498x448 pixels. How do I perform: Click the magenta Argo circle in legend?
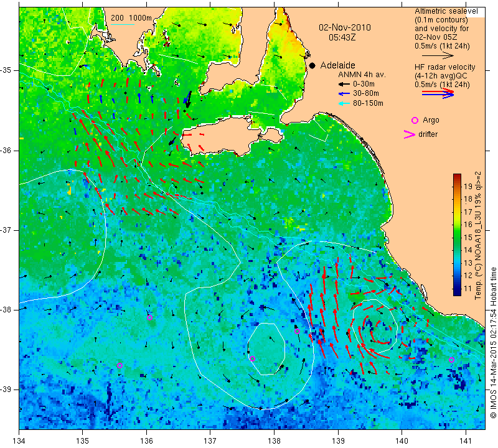point(415,120)
